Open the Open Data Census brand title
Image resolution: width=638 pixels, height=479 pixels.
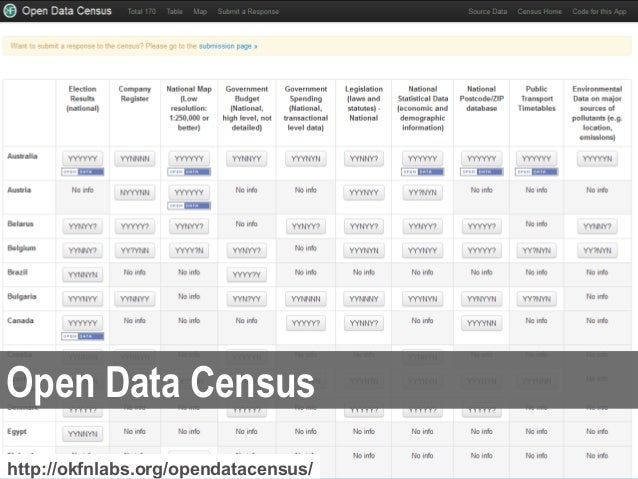pos(67,11)
